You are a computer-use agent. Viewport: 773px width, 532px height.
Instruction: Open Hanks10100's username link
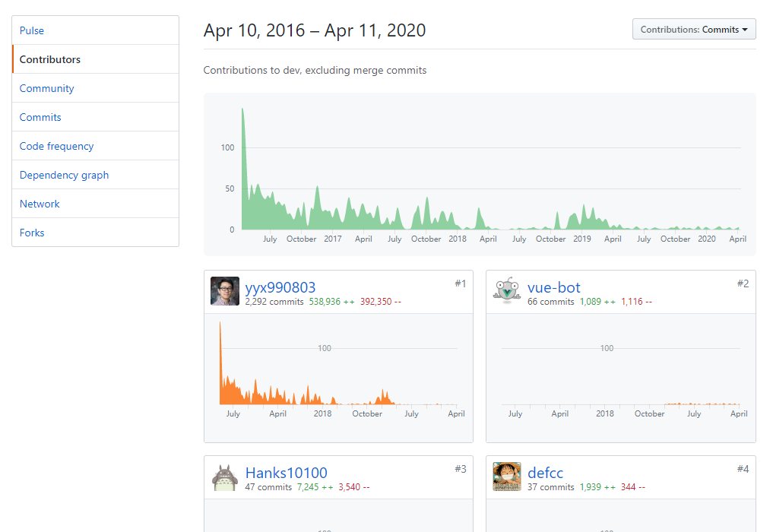(287, 473)
